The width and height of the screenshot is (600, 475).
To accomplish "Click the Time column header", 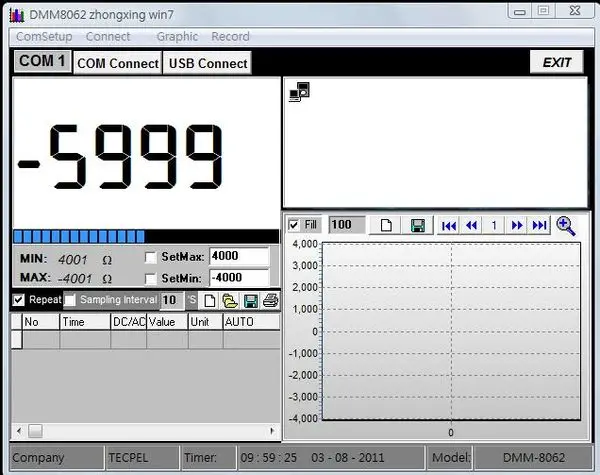I will point(85,322).
